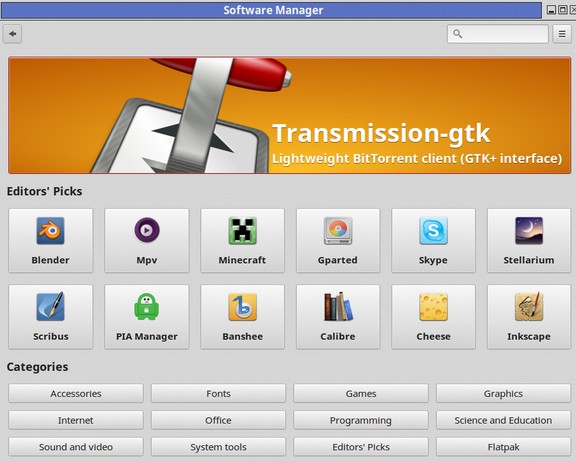Go back using the arrow button
Image resolution: width=576 pixels, height=461 pixels.
tap(12, 34)
